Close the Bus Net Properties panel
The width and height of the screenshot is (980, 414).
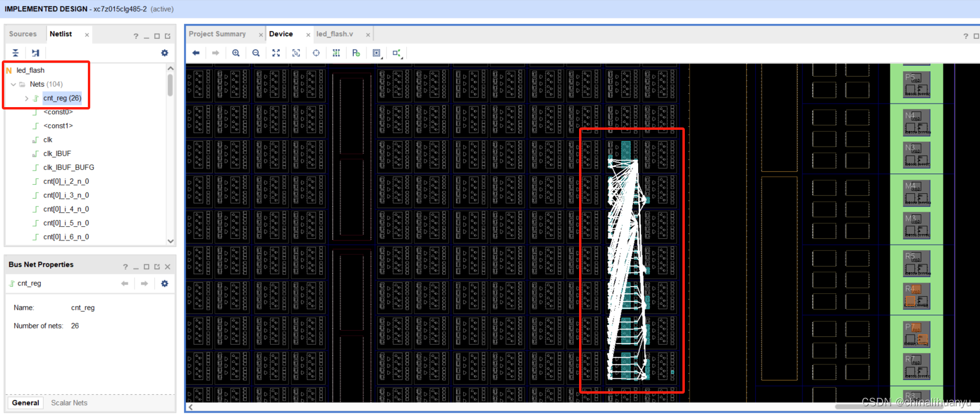(x=167, y=267)
